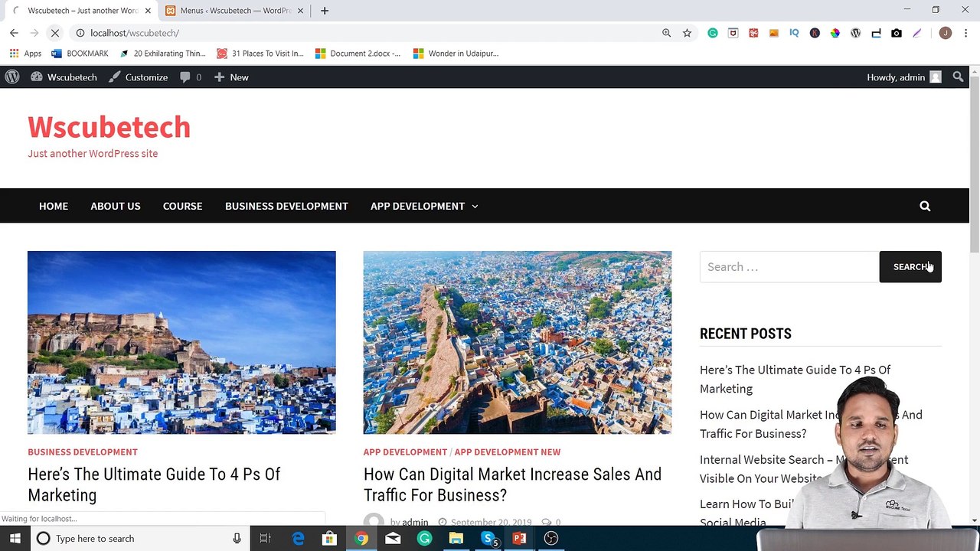Screen dimensions: 980x551
Task: Add New content from the admin bar
Action: pyautogui.click(x=231, y=77)
